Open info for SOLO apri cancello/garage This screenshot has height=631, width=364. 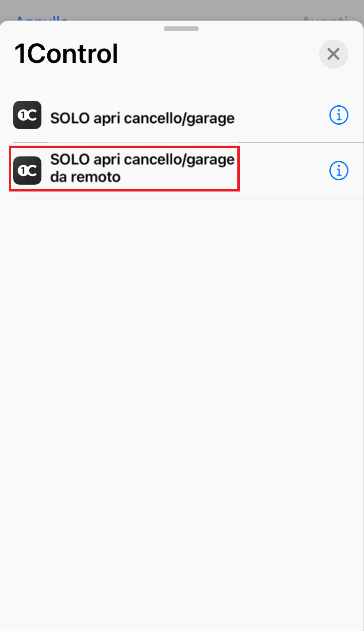339,115
